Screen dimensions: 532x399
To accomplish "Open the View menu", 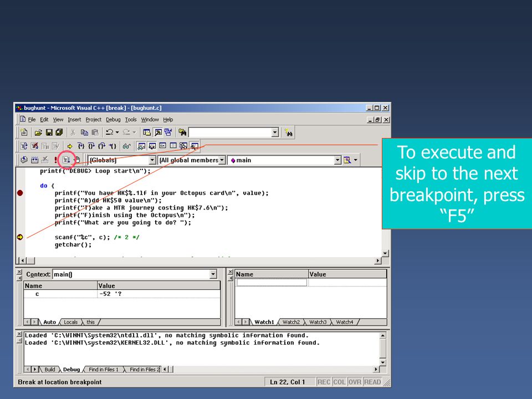I will [58, 120].
